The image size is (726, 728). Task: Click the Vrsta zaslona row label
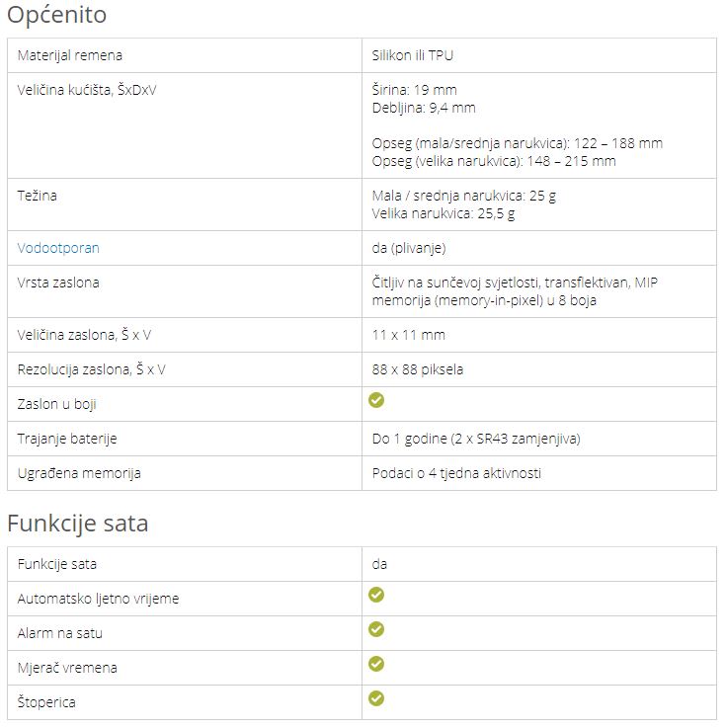[x=58, y=283]
